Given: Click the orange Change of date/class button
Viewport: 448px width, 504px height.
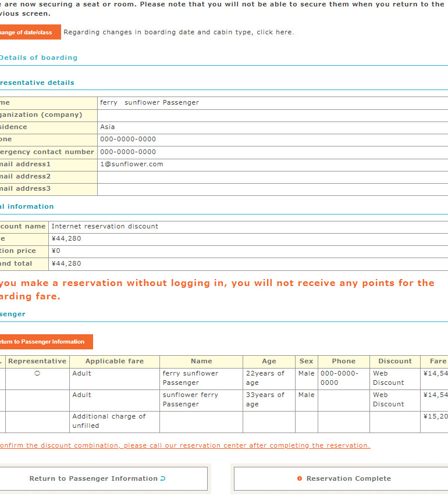Looking at the screenshot, I should 29,33.
